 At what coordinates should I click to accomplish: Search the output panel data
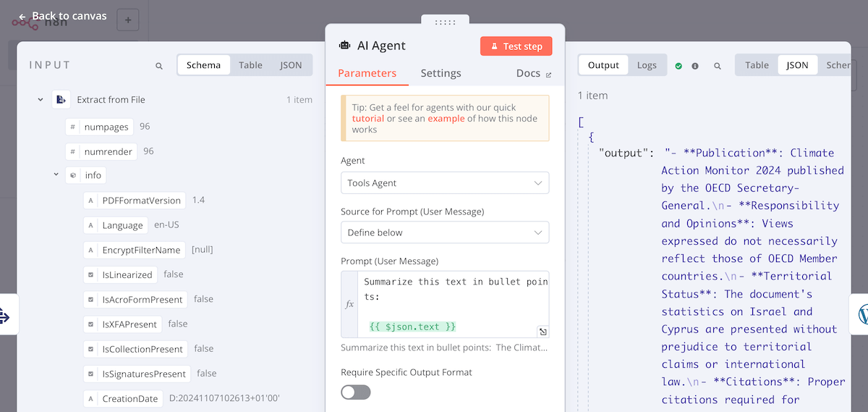(x=718, y=66)
